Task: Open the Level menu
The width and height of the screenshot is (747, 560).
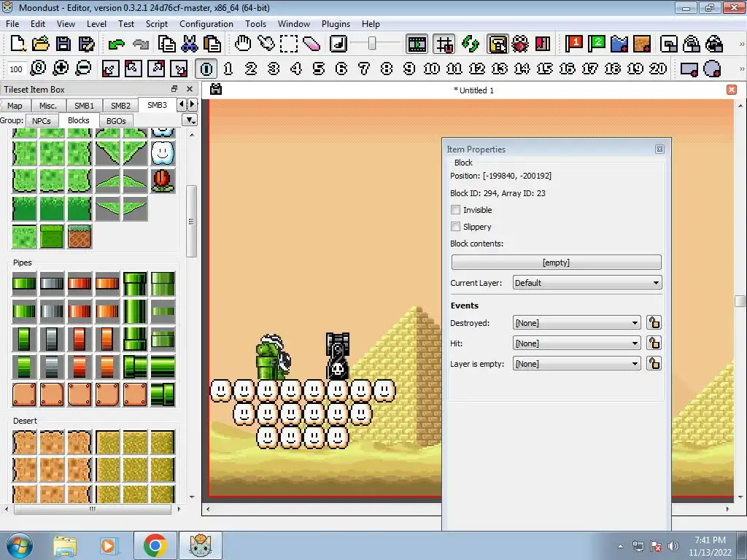Action: (96, 24)
